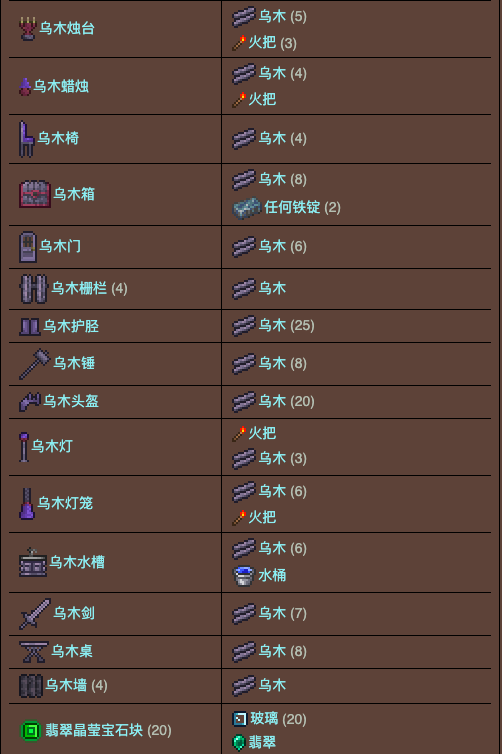Click the 玻璃 glass icon

pos(239,719)
